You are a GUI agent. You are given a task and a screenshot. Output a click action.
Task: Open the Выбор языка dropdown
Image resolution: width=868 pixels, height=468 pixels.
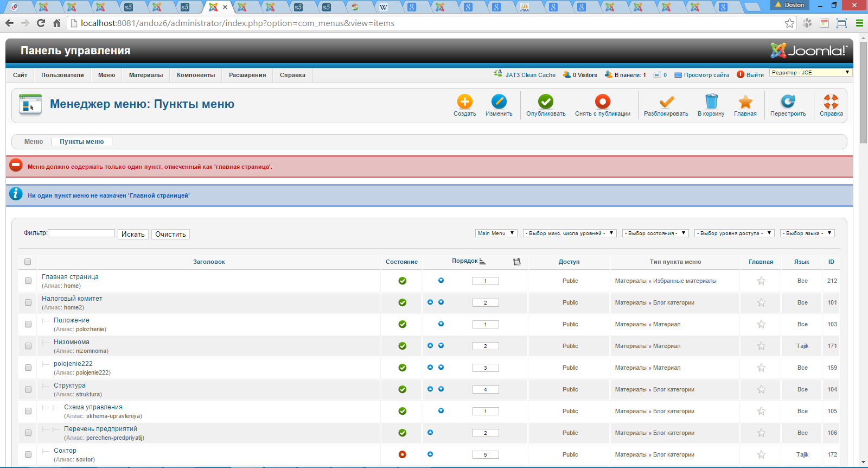click(x=807, y=233)
